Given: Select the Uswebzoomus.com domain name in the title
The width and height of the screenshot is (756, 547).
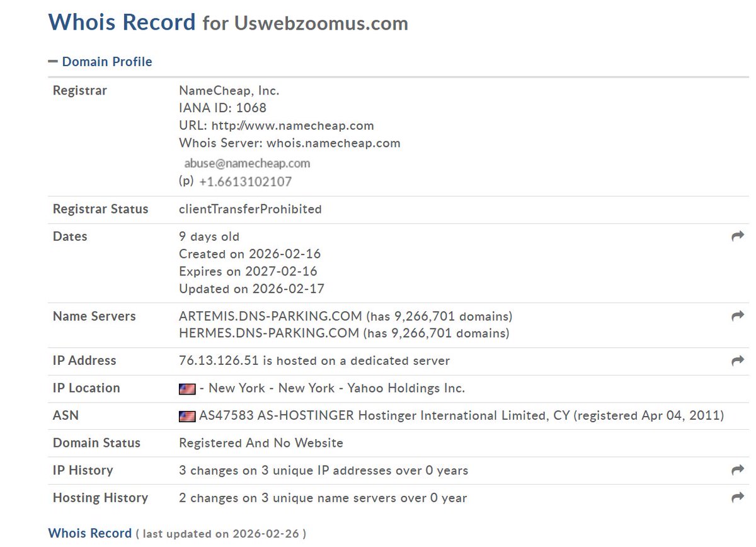Looking at the screenshot, I should 321,24.
